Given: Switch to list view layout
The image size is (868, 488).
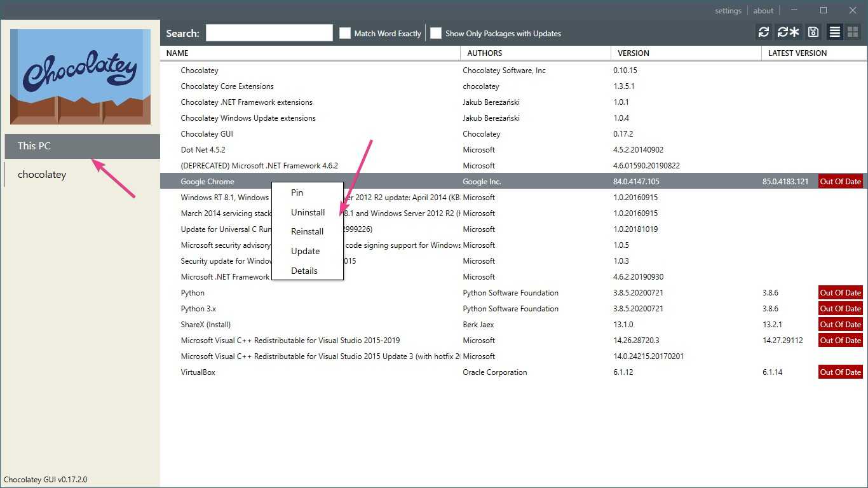Looking at the screenshot, I should coord(835,32).
